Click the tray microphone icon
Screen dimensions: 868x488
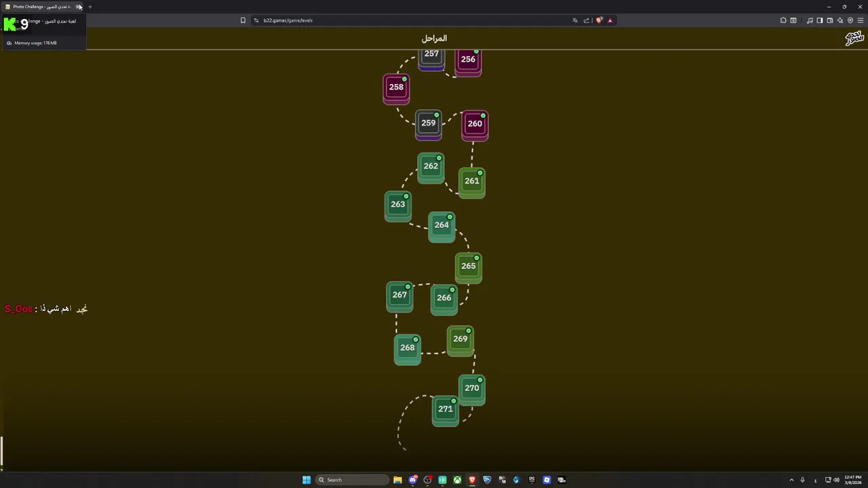click(x=803, y=480)
